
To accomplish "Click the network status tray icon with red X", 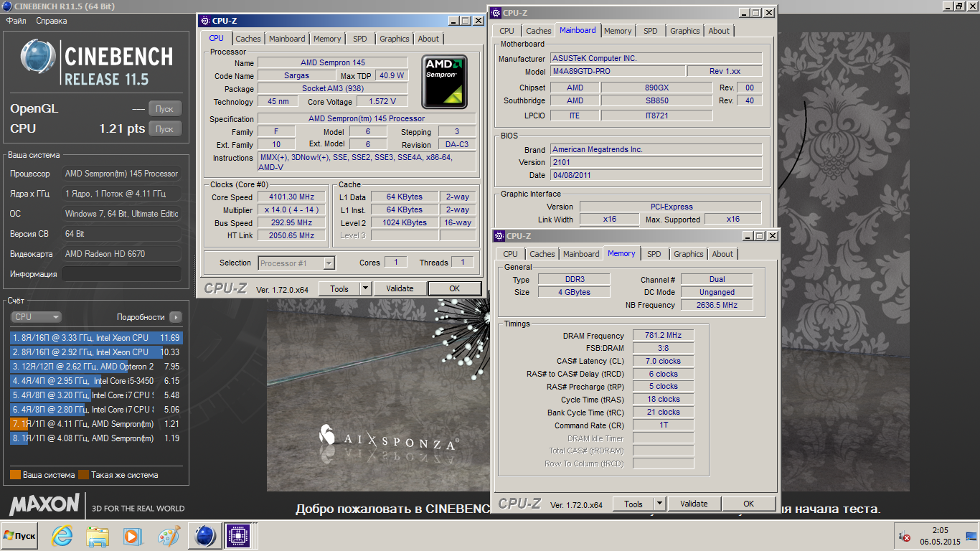I will point(904,536).
